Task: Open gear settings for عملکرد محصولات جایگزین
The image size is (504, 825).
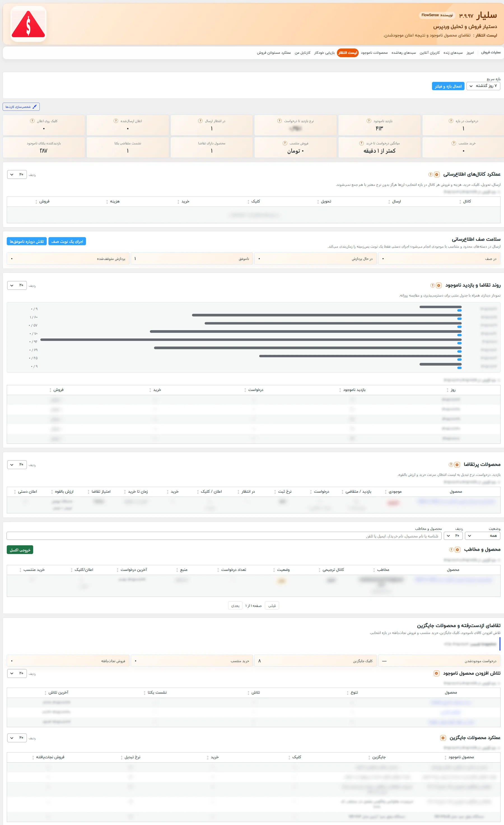Action: 443,738
